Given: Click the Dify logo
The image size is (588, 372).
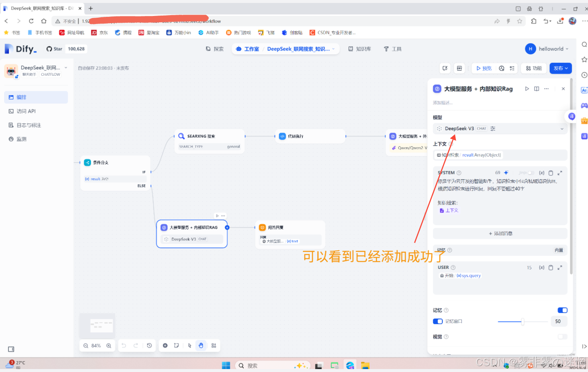Looking at the screenshot, I should click(21, 49).
